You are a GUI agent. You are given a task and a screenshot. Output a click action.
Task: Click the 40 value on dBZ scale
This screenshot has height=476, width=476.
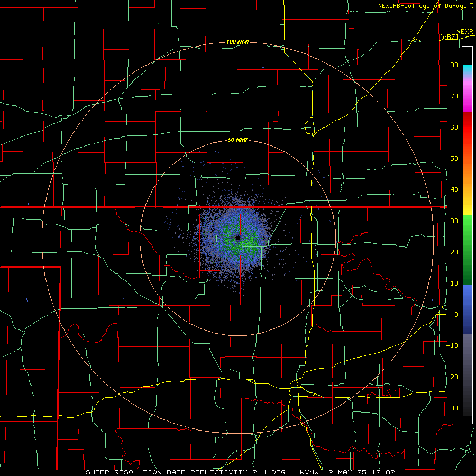[454, 190]
